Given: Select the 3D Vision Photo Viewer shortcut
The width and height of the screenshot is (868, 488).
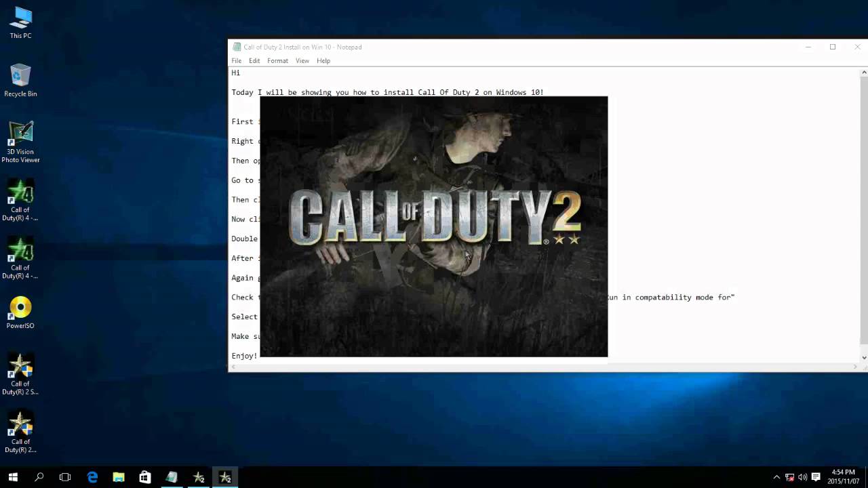Looking at the screenshot, I should (x=20, y=142).
